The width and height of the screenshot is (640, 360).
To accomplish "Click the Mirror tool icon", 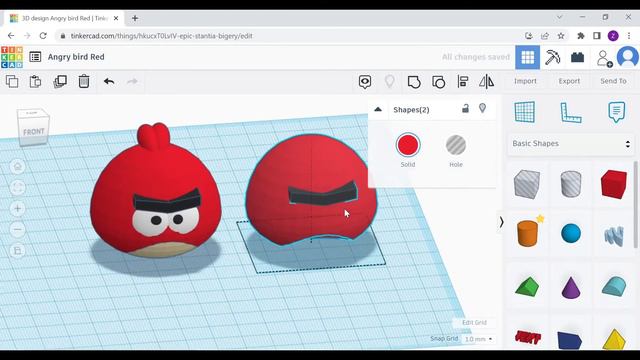I will point(487,82).
